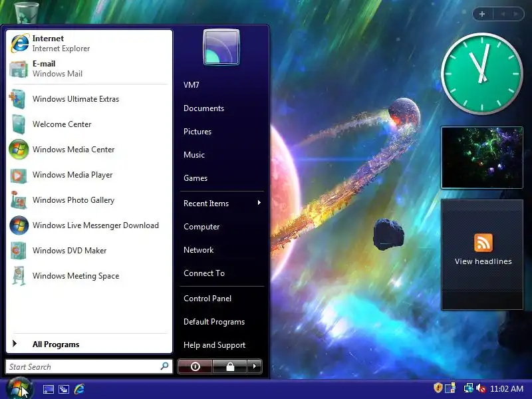Click sidebar previous gadgets arrow
This screenshot has height=399, width=532.
pyautogui.click(x=503, y=14)
